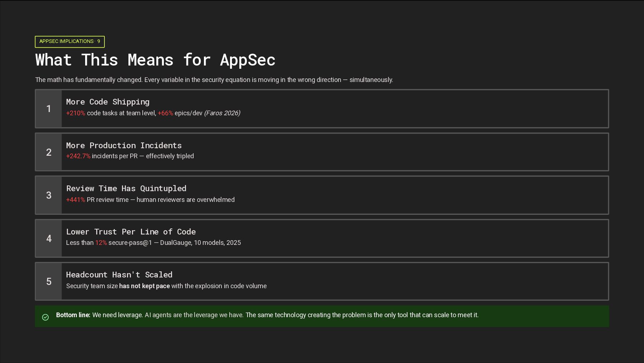Click the number 4 badge
Screen dimensions: 644x363
49,238
